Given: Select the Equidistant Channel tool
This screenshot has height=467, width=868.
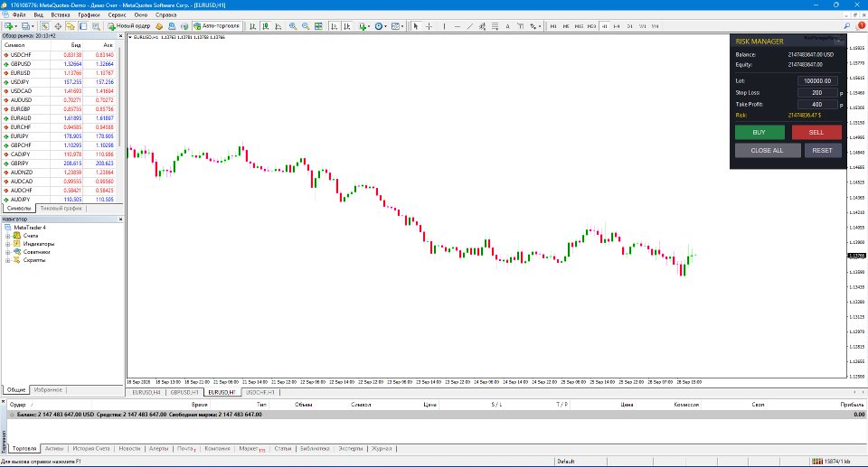Looking at the screenshot, I should pos(483,26).
